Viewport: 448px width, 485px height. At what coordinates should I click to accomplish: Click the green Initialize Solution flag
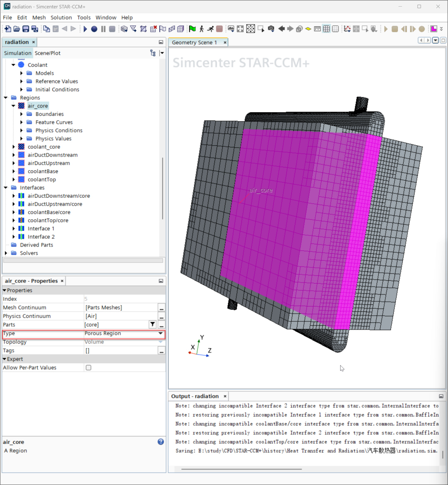point(192,29)
